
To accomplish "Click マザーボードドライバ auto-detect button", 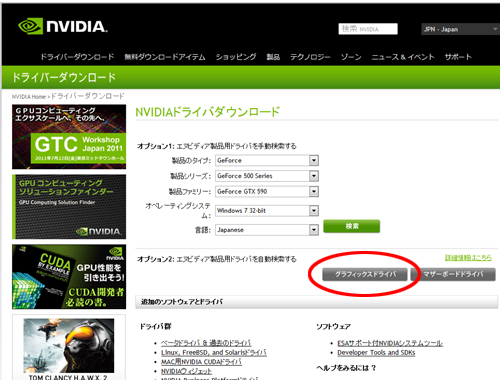I will click(453, 274).
